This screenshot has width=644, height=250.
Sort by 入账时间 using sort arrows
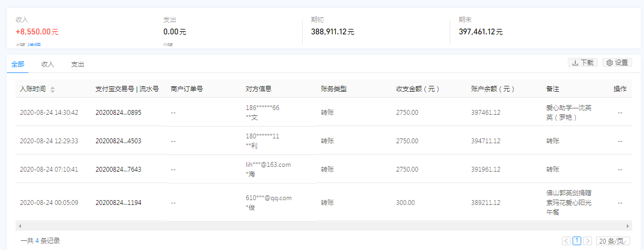pyautogui.click(x=53, y=90)
